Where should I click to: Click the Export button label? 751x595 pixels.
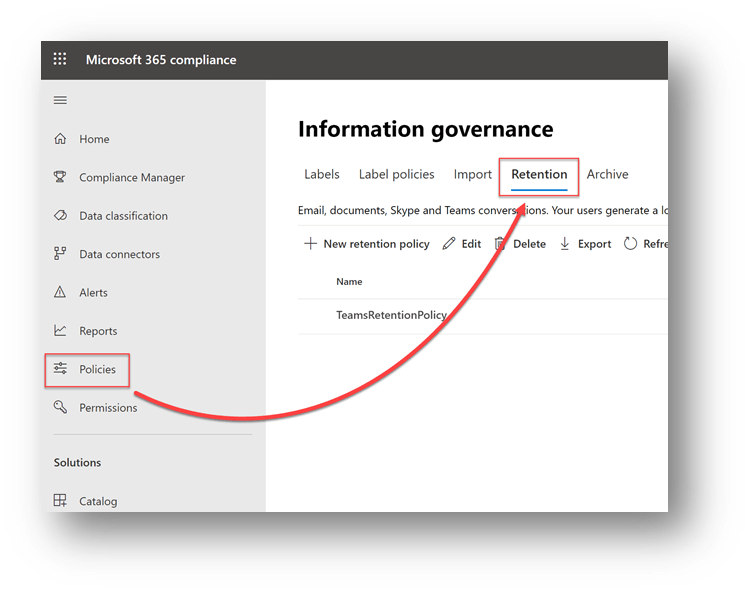click(594, 244)
